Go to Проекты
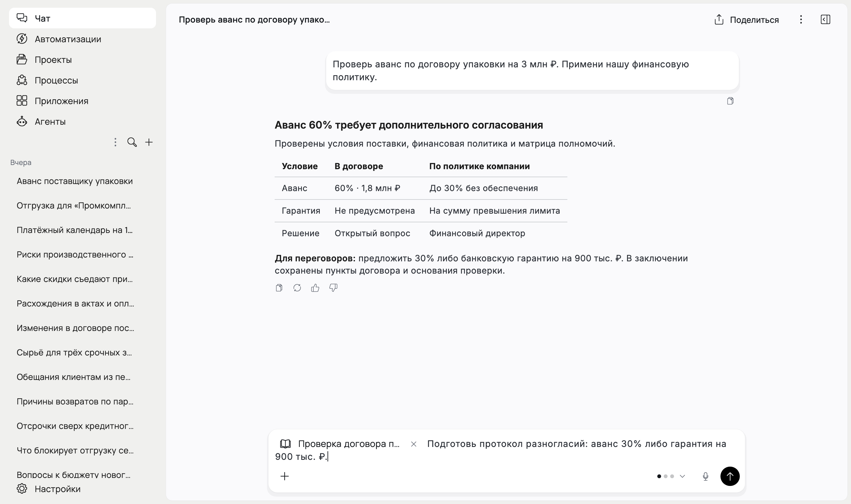The height and width of the screenshot is (504, 851). [x=82, y=60]
